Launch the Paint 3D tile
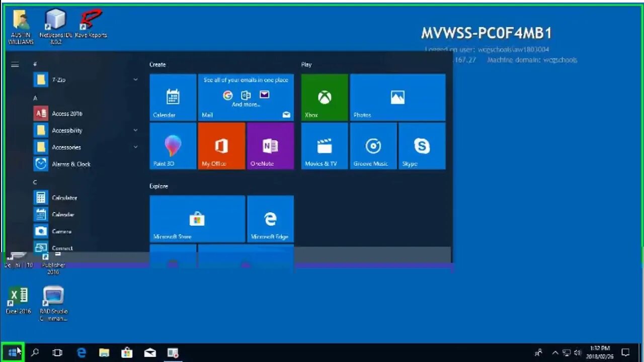The image size is (644, 362). coord(173,146)
